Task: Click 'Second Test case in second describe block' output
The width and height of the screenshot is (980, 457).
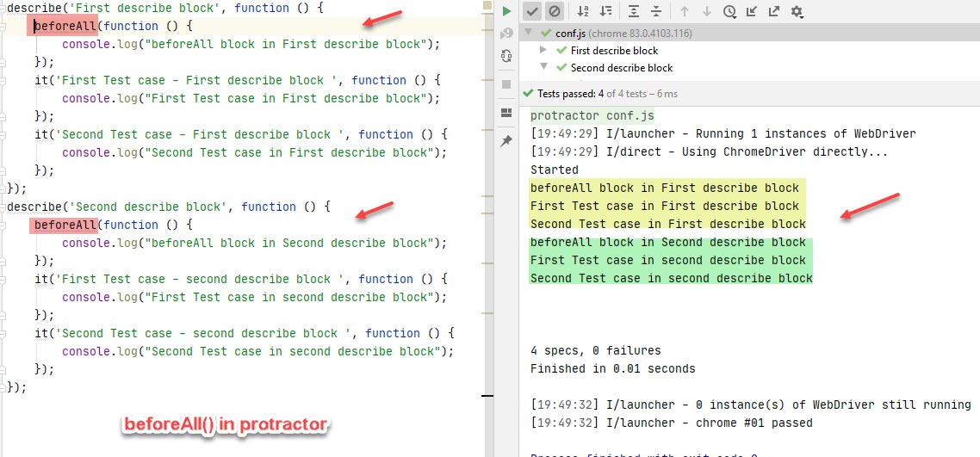Action: point(671,278)
